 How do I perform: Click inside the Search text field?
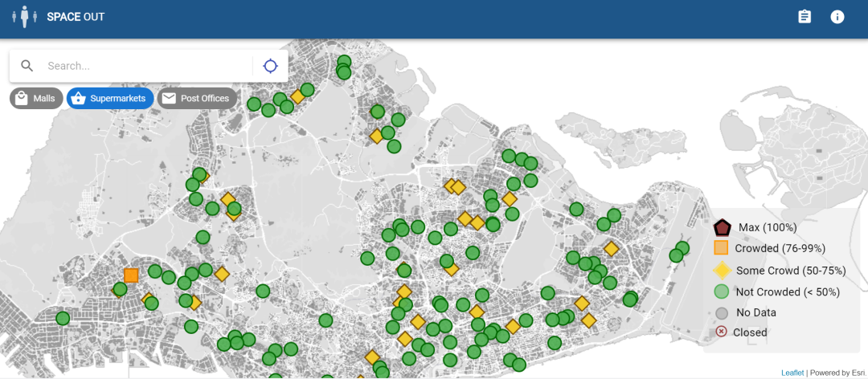pyautogui.click(x=145, y=66)
